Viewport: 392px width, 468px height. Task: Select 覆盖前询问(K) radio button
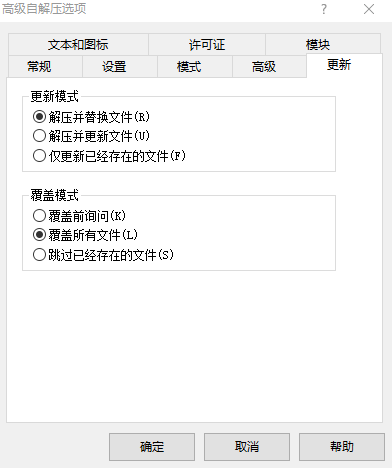(79, 216)
